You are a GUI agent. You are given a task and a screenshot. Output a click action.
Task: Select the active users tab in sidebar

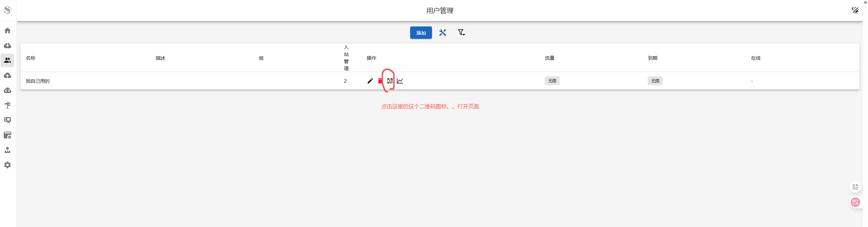coord(7,60)
